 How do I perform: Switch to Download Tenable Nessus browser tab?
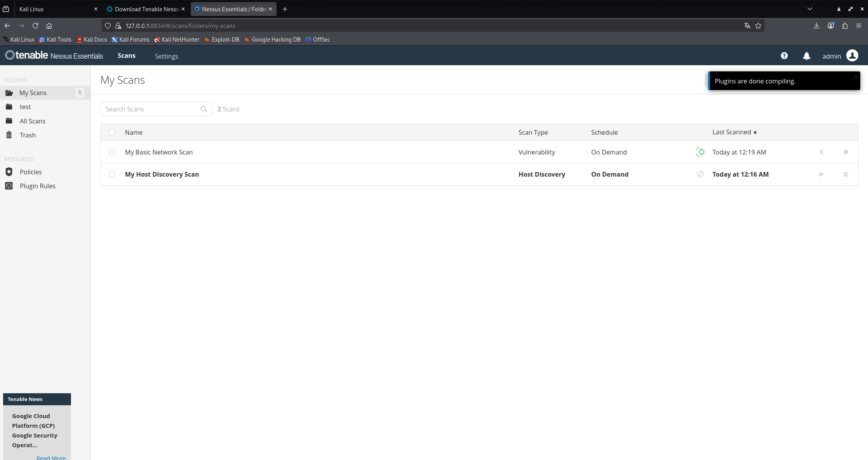point(147,9)
